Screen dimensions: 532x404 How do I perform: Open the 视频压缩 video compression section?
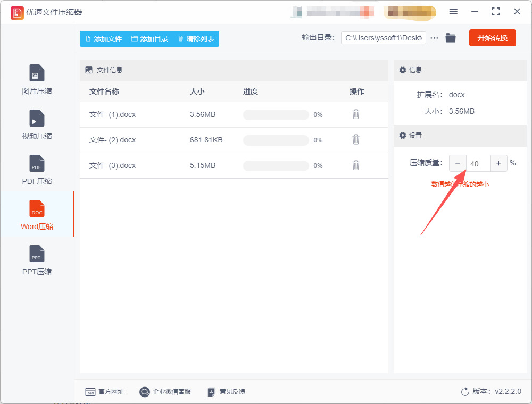coord(37,124)
